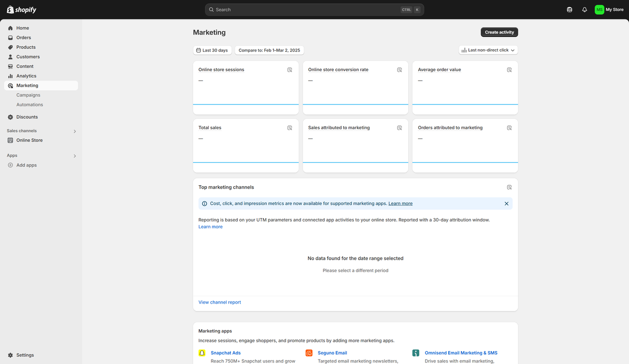Click the Seguno Email app icon
The width and height of the screenshot is (629, 364).
pos(309,353)
